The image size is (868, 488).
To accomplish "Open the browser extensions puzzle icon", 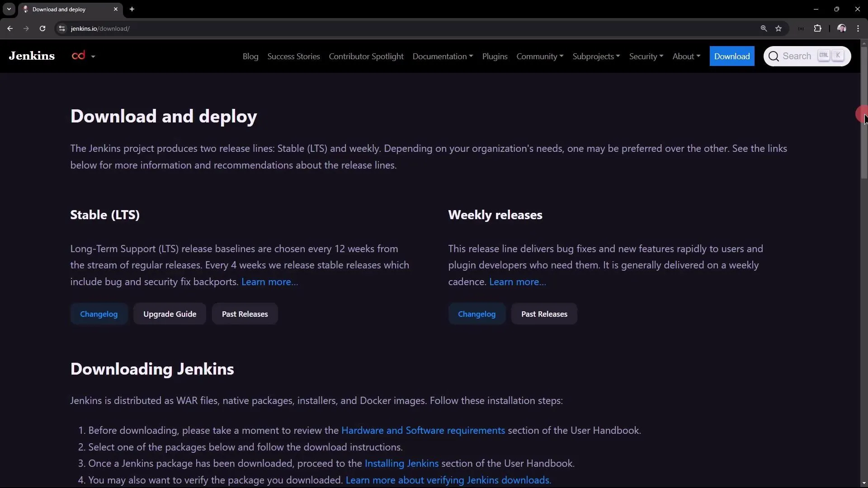I will coord(818,28).
